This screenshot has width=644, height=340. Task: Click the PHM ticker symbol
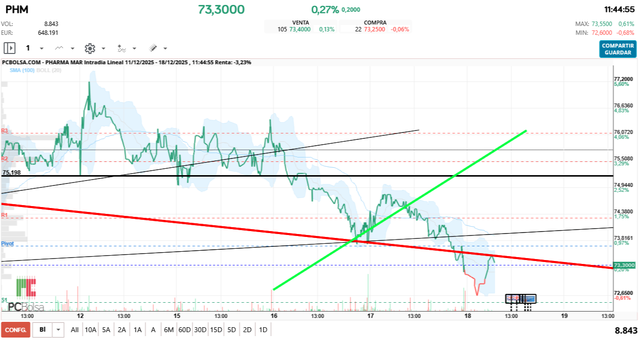point(17,10)
